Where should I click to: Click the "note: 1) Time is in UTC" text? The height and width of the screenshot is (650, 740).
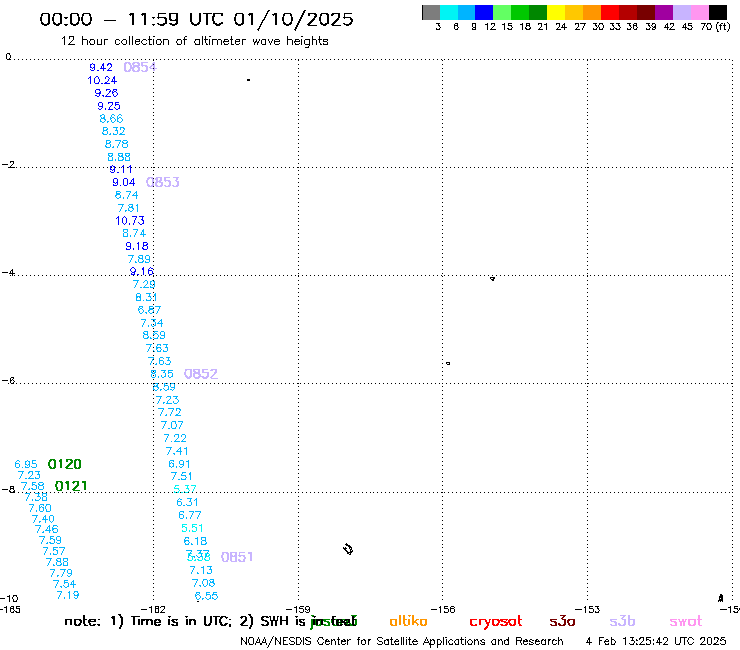[x=148, y=621]
